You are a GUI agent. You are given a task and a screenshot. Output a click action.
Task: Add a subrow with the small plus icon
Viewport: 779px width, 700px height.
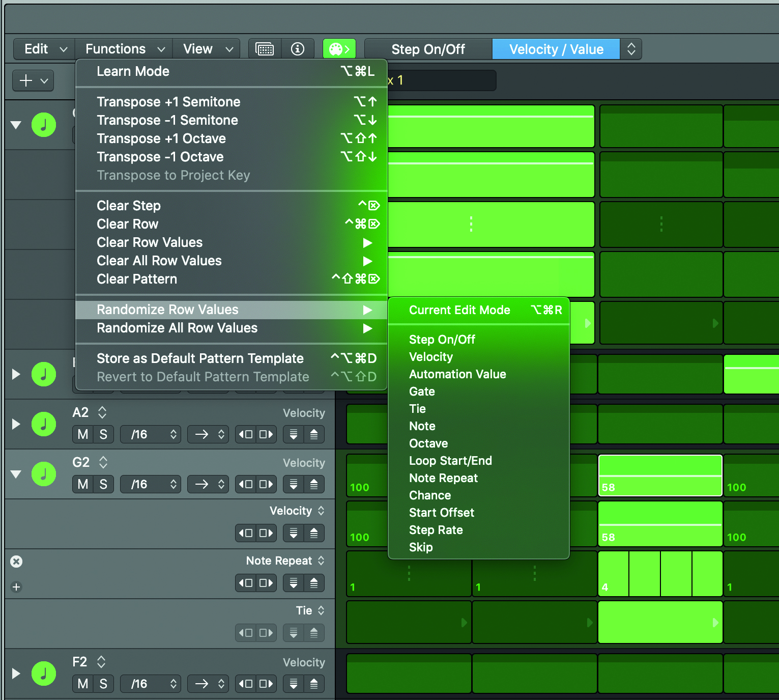(x=16, y=587)
